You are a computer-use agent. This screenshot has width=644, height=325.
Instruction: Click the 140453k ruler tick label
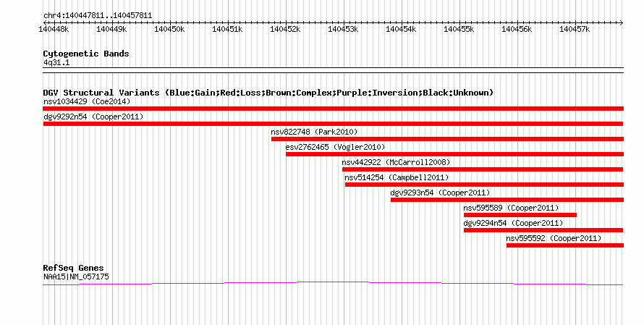click(x=344, y=29)
